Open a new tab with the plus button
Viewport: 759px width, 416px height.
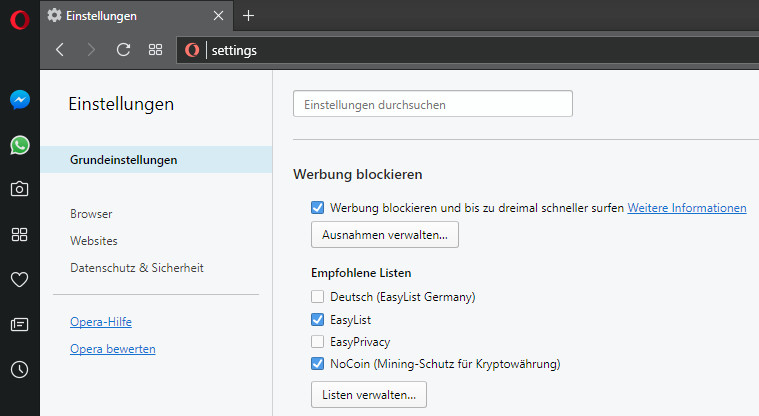pos(248,15)
